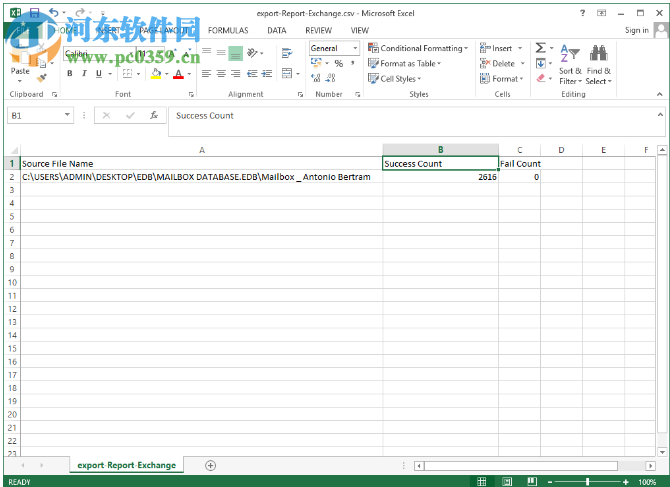Click the Redo arrow icon

80,13
